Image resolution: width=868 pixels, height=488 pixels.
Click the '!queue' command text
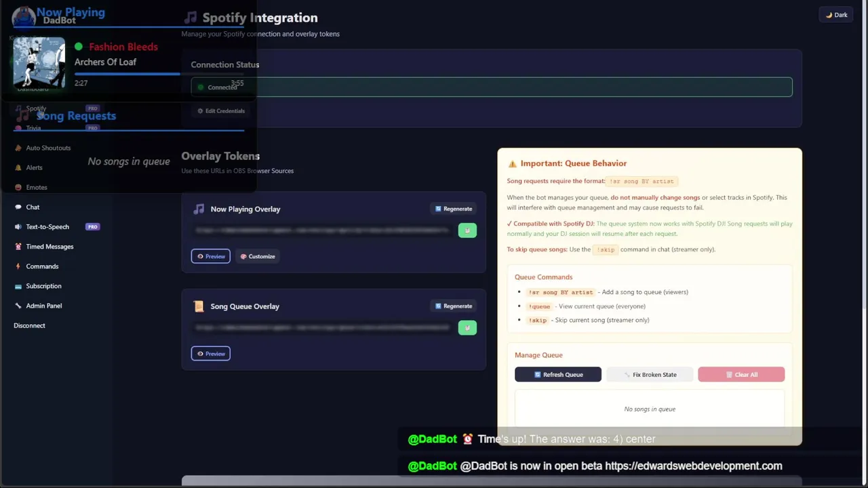coord(540,306)
